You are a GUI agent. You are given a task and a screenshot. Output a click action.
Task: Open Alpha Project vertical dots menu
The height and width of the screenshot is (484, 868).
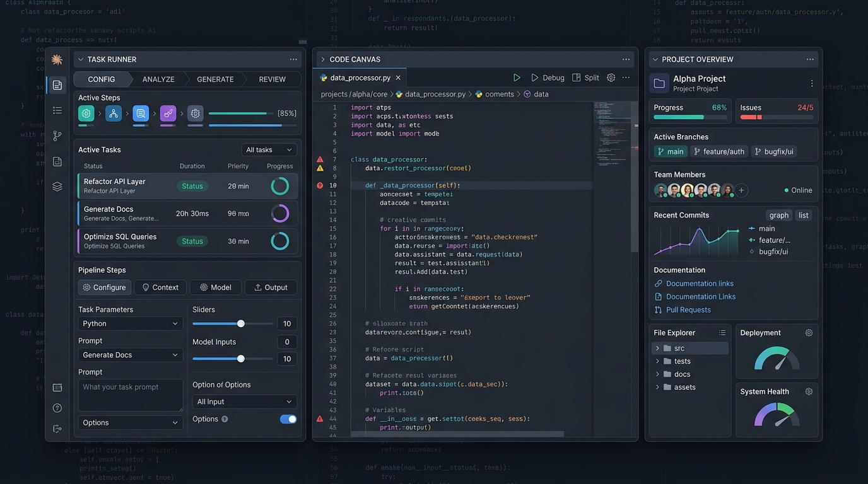[x=812, y=83]
